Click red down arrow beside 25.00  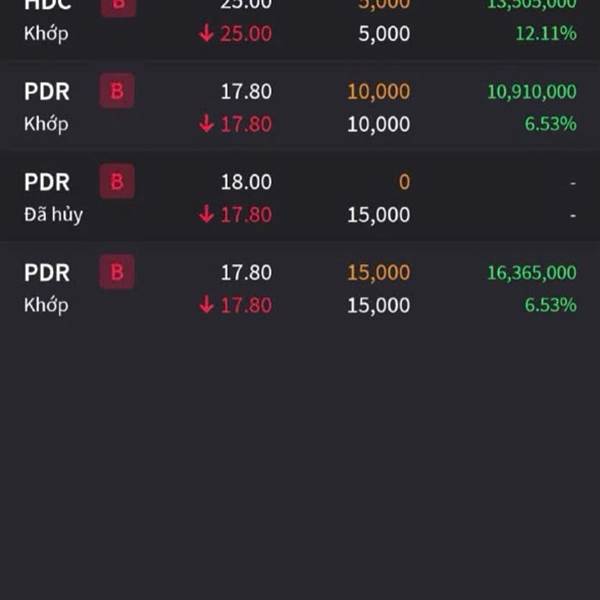click(x=206, y=33)
